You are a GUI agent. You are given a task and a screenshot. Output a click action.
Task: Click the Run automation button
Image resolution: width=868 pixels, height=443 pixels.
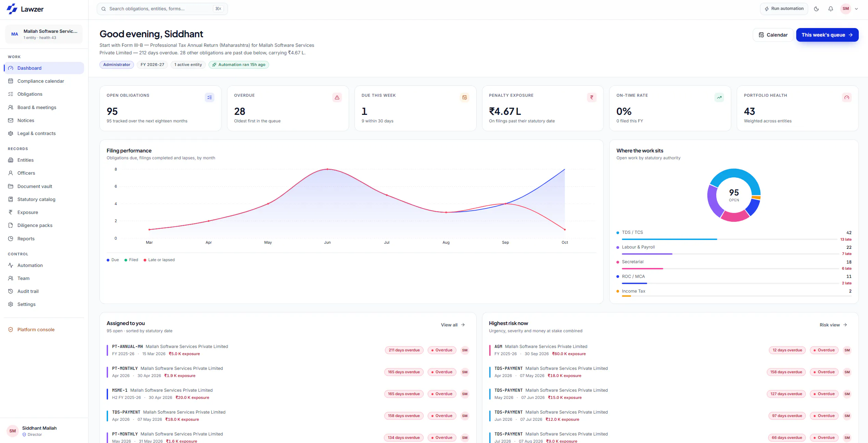[x=784, y=9]
